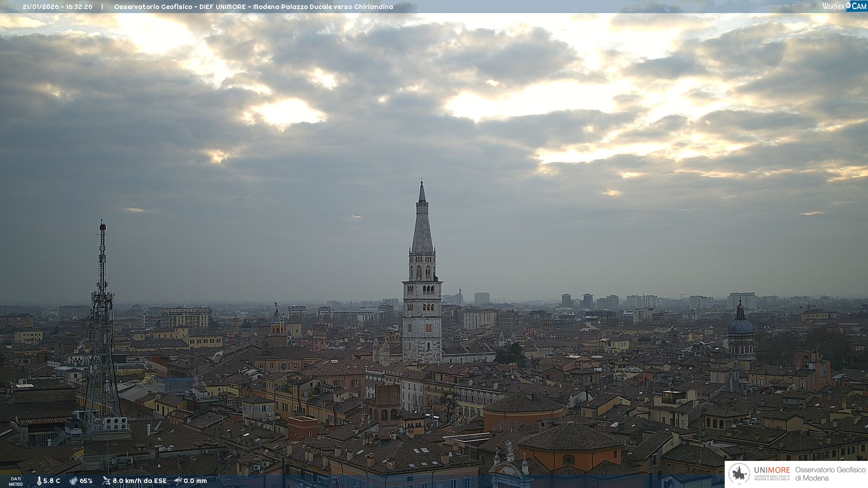Viewport: 868px width, 488px height.
Task: Click the 5.8 C temperature reading
Action: click(52, 481)
